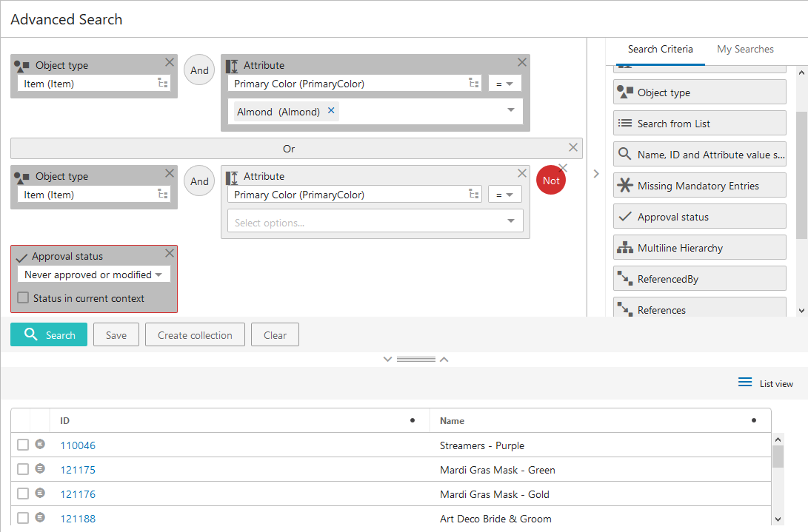Select checkbox for item 110046

pos(23,445)
